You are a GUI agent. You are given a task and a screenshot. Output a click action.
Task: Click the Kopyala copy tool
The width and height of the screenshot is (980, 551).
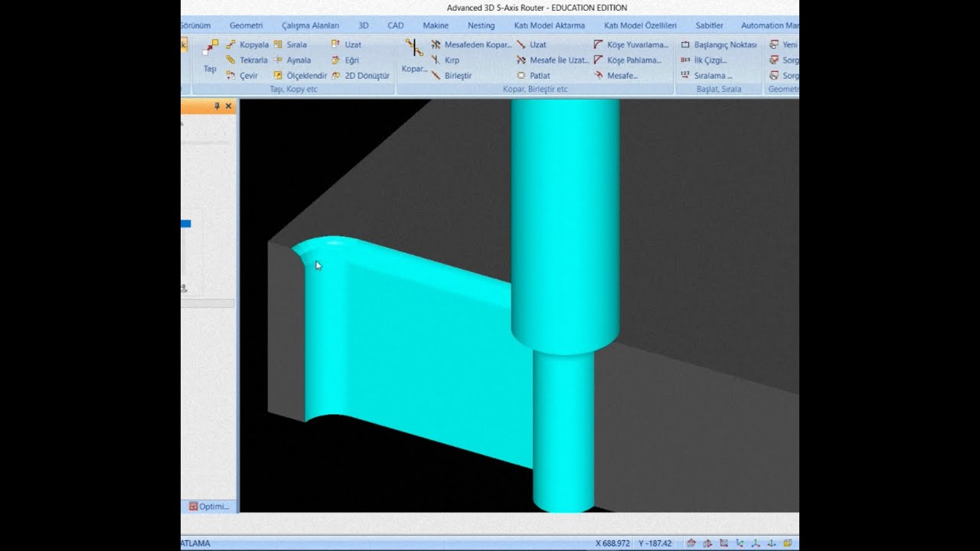coord(247,44)
